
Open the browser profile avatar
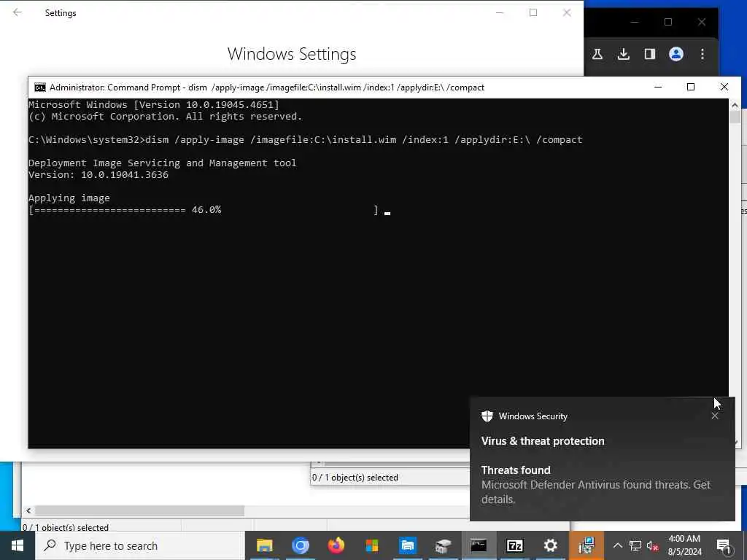pyautogui.click(x=676, y=54)
